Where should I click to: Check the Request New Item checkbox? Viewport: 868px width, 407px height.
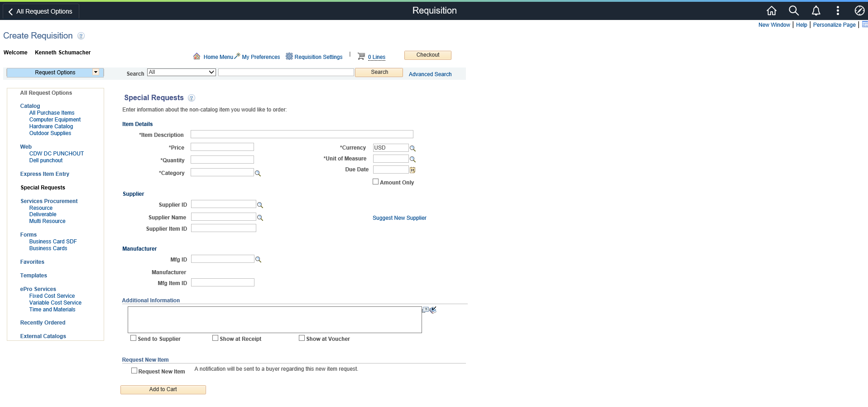[x=134, y=371]
